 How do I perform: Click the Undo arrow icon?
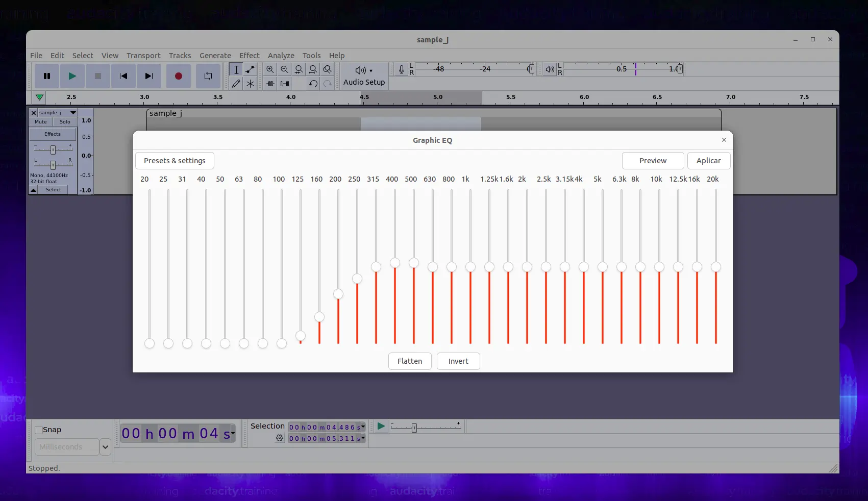click(313, 83)
